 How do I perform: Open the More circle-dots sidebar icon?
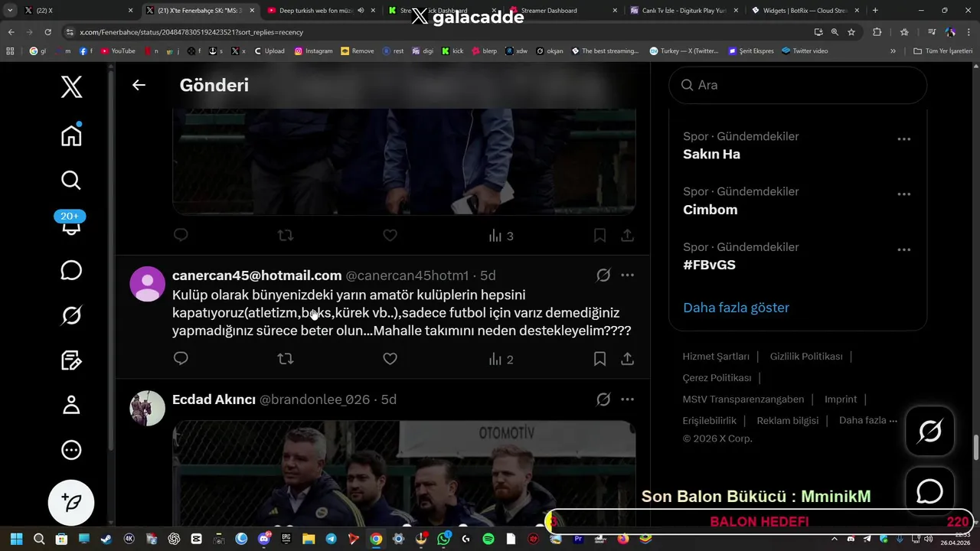tap(71, 450)
